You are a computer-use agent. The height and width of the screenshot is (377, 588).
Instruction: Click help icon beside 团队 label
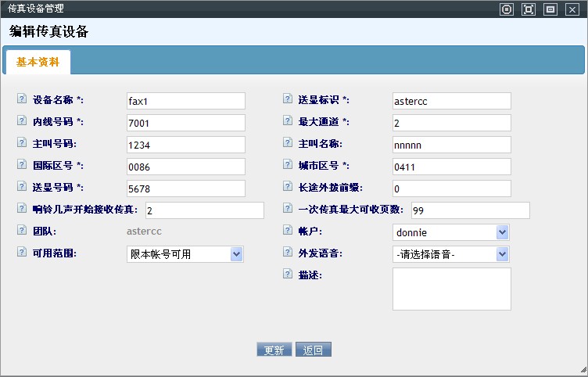click(x=21, y=232)
